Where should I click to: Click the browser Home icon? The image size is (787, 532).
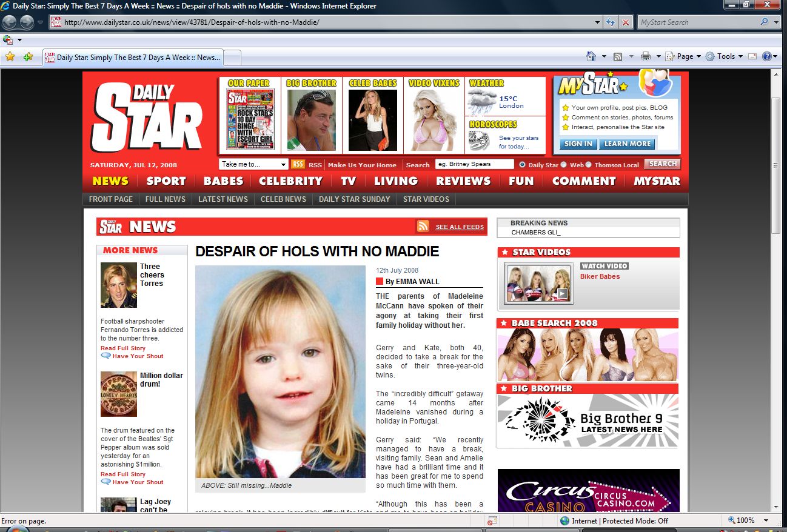click(591, 56)
